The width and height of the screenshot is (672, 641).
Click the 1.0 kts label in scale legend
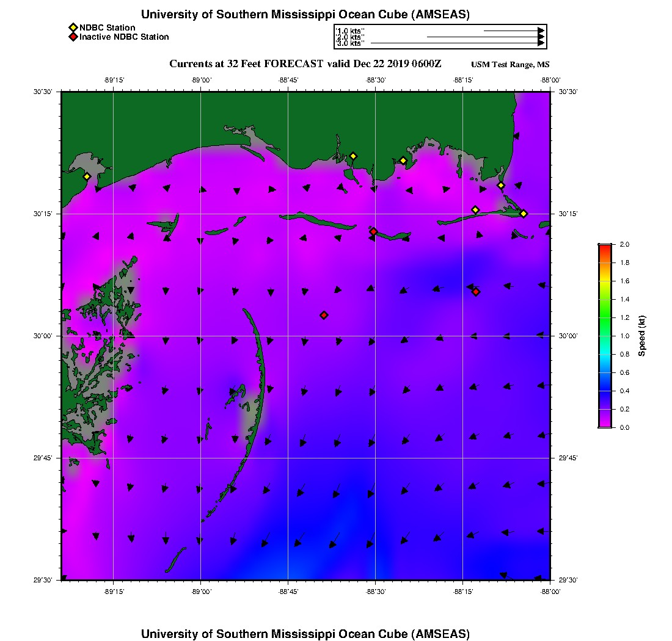pos(350,31)
